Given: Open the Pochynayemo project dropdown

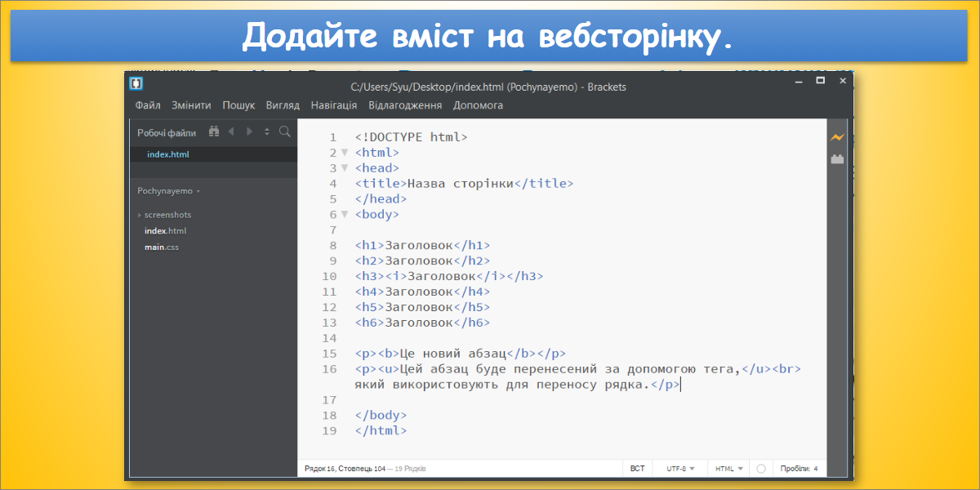Looking at the screenshot, I should coord(168,191).
